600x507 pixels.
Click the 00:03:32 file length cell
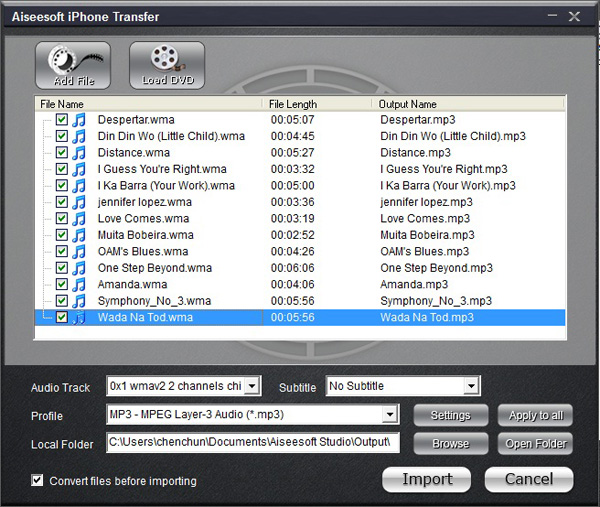[293, 169]
